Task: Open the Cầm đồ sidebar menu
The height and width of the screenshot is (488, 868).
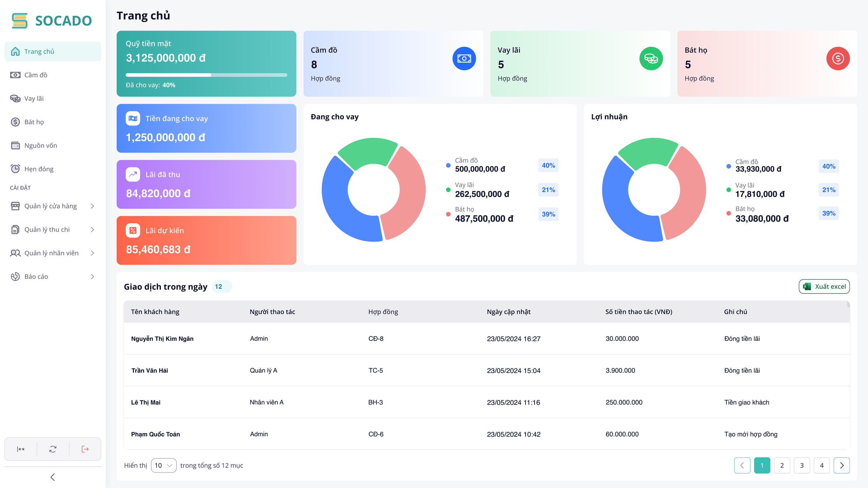Action: (53, 75)
